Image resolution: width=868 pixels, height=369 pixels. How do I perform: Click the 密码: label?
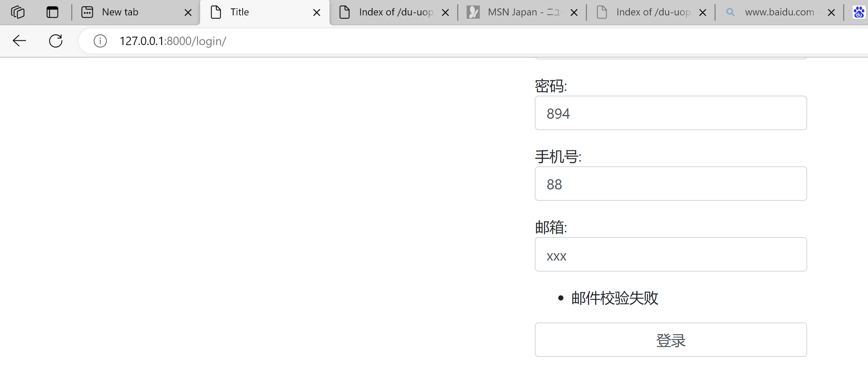coord(551,86)
